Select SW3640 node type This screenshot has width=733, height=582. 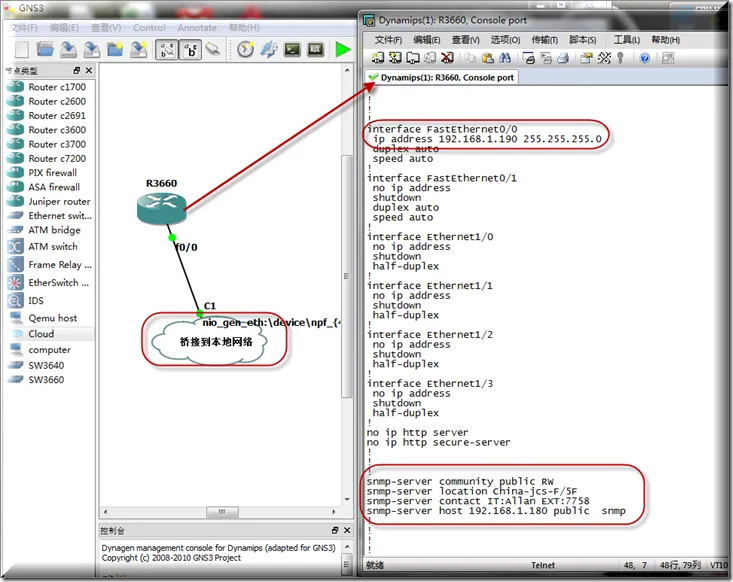coord(50,365)
